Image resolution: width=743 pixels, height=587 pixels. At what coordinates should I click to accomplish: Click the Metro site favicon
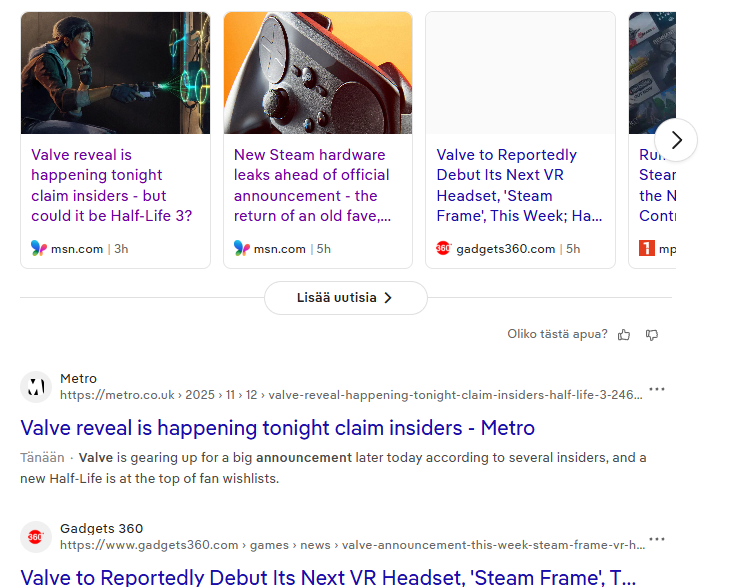pyautogui.click(x=36, y=387)
